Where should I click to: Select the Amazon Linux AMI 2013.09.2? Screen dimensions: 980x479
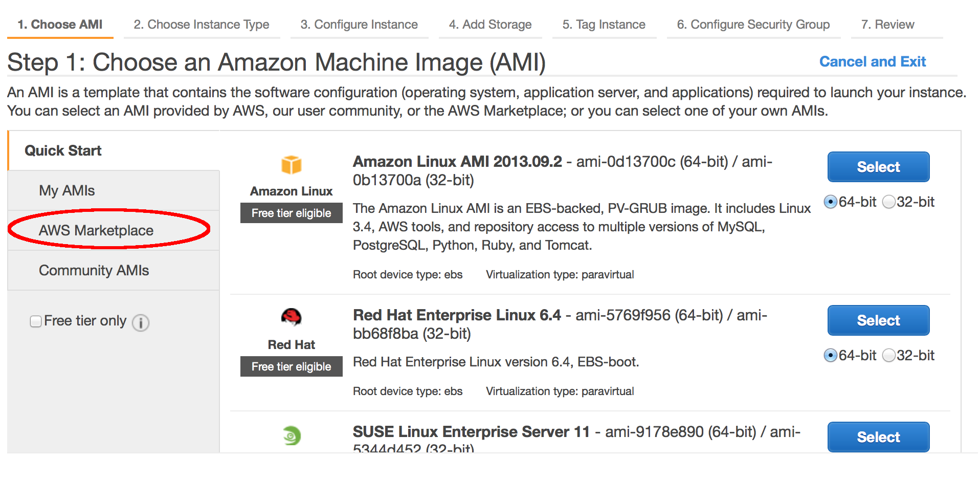coord(878,167)
